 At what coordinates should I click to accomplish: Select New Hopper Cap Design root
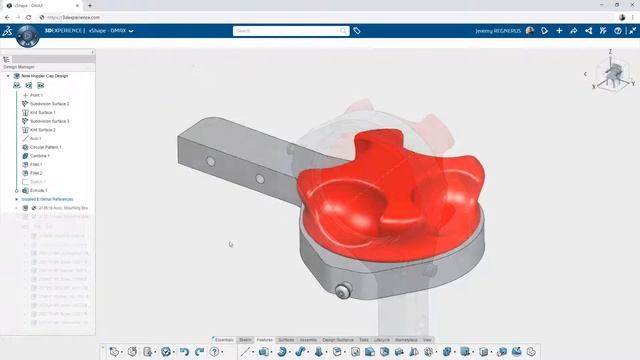[44, 76]
